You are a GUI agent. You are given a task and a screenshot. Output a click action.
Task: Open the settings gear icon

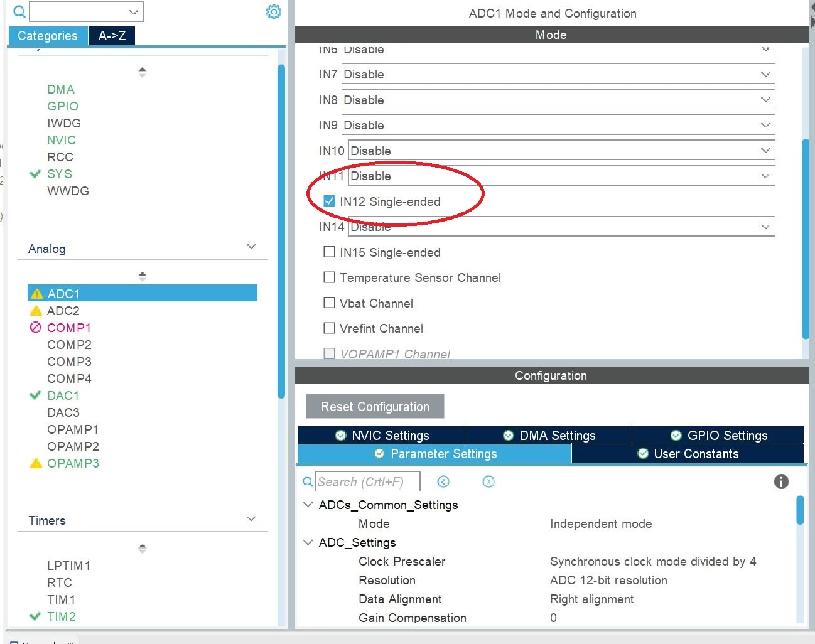274,11
